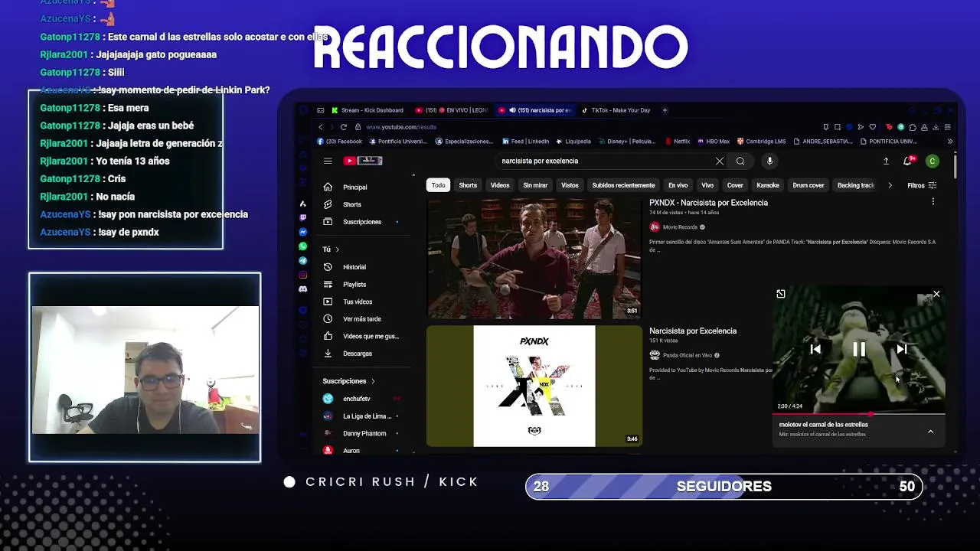Click the YouTube search input field
The image size is (980, 551).
pyautogui.click(x=605, y=161)
